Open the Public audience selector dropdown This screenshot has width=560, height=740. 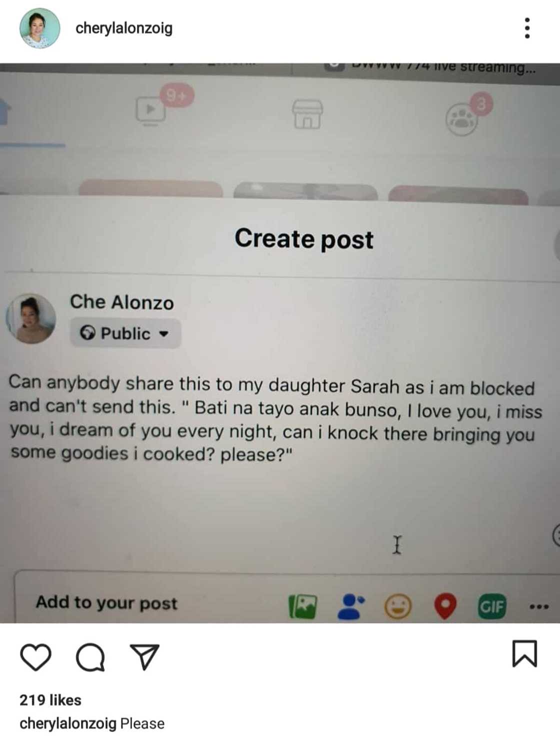tap(124, 333)
